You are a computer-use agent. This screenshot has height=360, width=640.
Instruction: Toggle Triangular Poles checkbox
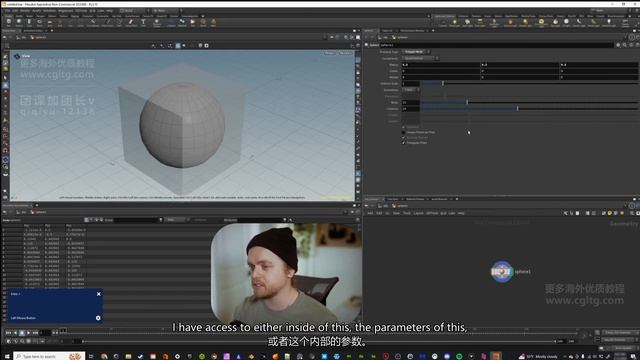[x=404, y=143]
